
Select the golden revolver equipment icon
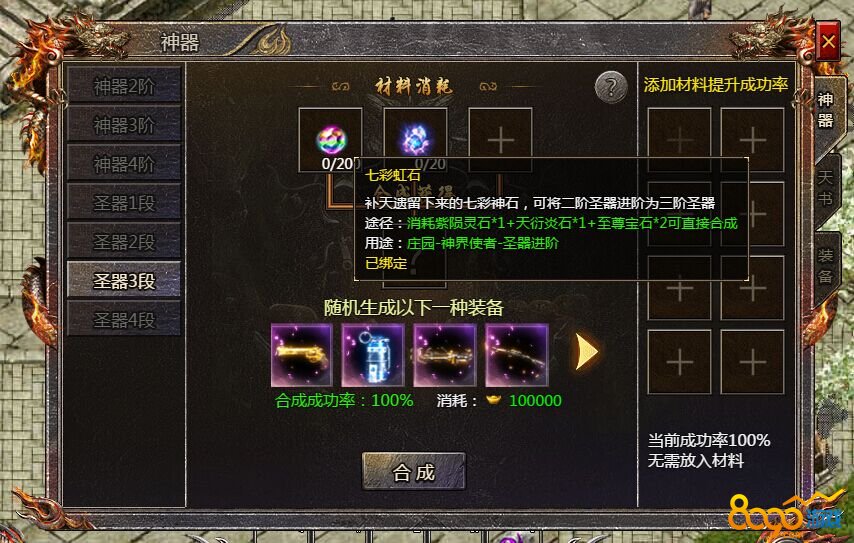302,355
